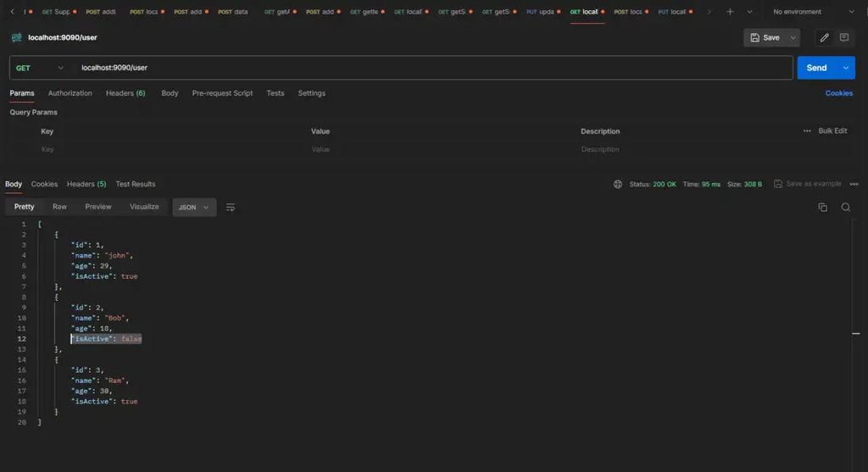Open the Pre-request Script tab
The width and height of the screenshot is (868, 472).
coord(222,93)
